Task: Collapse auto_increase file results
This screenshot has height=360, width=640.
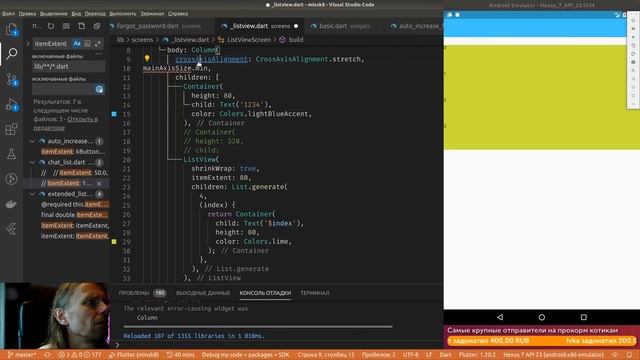Action: (x=32, y=141)
